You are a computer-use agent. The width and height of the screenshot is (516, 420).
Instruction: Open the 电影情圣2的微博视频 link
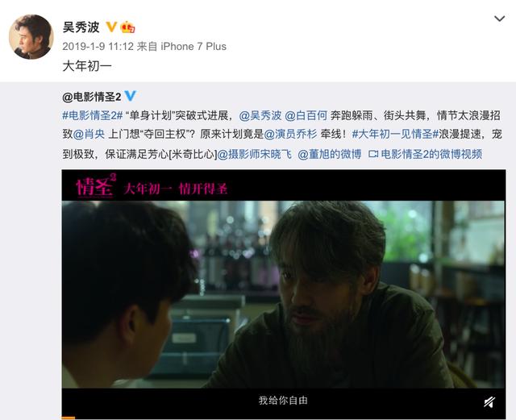(431, 154)
